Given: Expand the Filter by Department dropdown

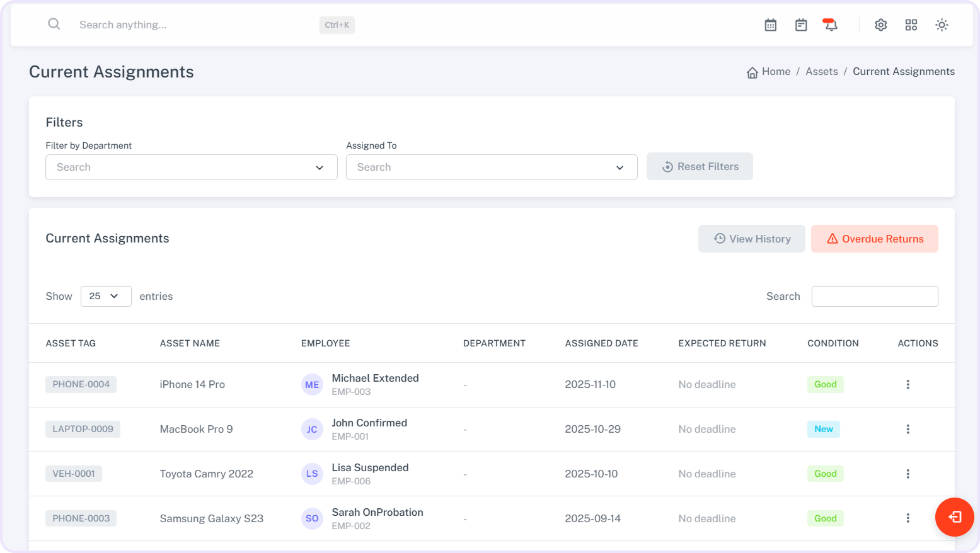Looking at the screenshot, I should pyautogui.click(x=191, y=168).
